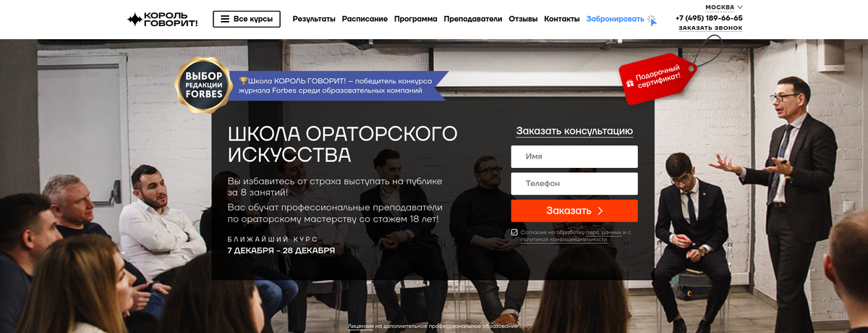Open the hamburger menu icon in Все курсы

point(225,19)
